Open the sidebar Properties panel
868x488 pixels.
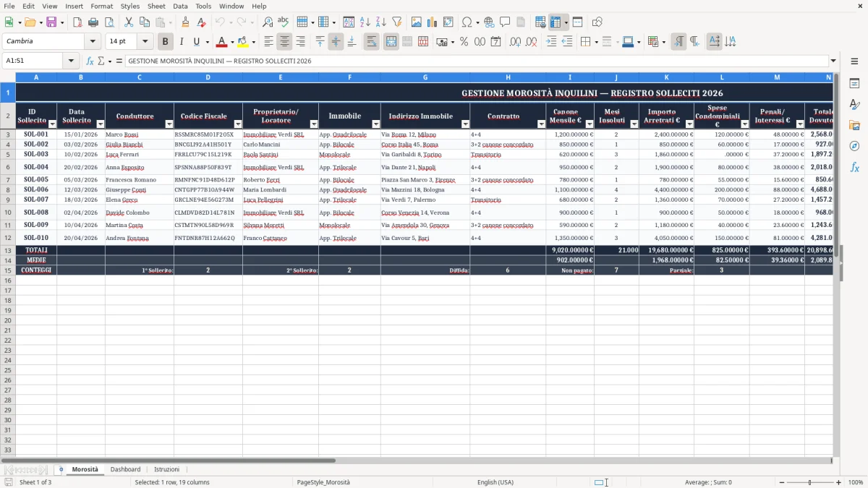[854, 84]
